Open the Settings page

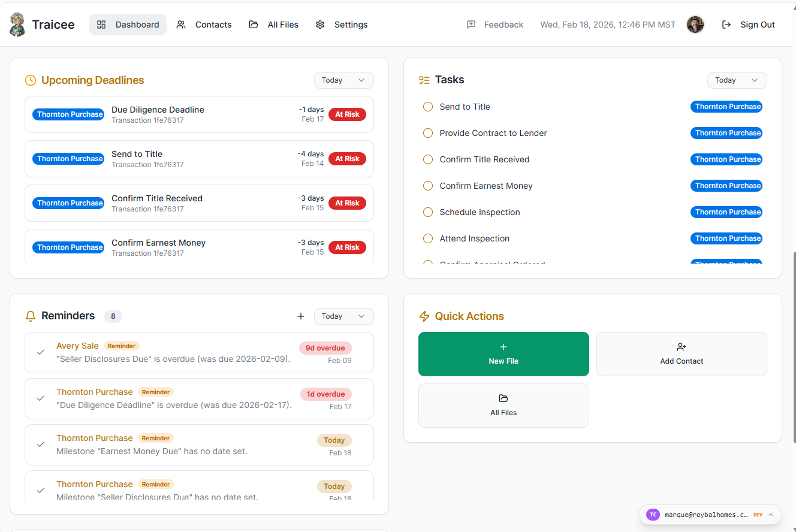point(342,25)
